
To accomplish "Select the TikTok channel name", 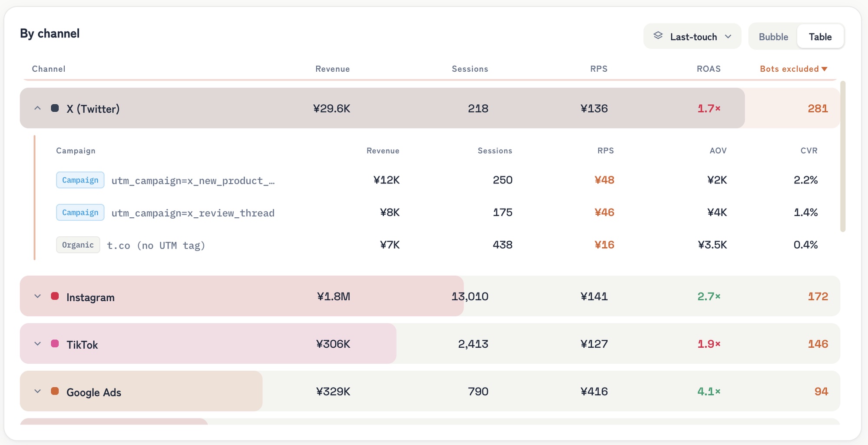I will [x=82, y=345].
